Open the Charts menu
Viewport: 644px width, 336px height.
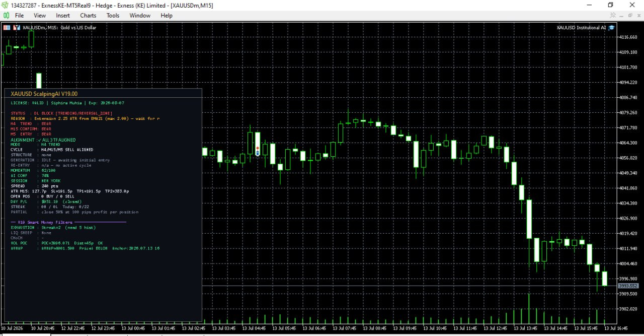point(88,16)
